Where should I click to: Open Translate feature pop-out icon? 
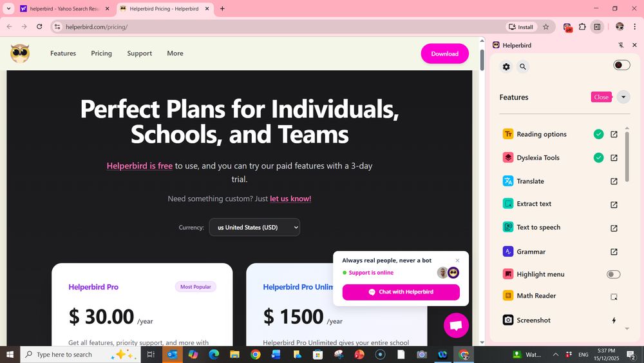[614, 181]
